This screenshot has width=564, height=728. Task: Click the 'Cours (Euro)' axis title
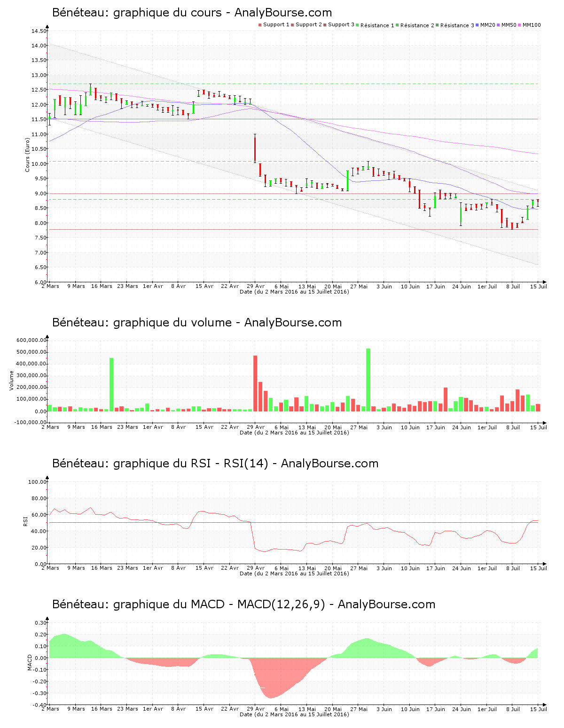click(x=27, y=155)
